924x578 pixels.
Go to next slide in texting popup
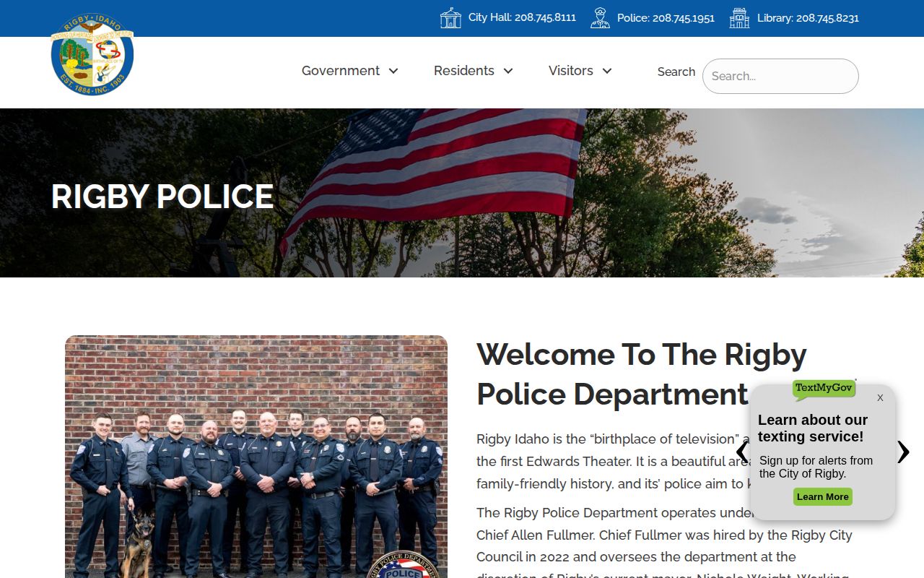[903, 452]
